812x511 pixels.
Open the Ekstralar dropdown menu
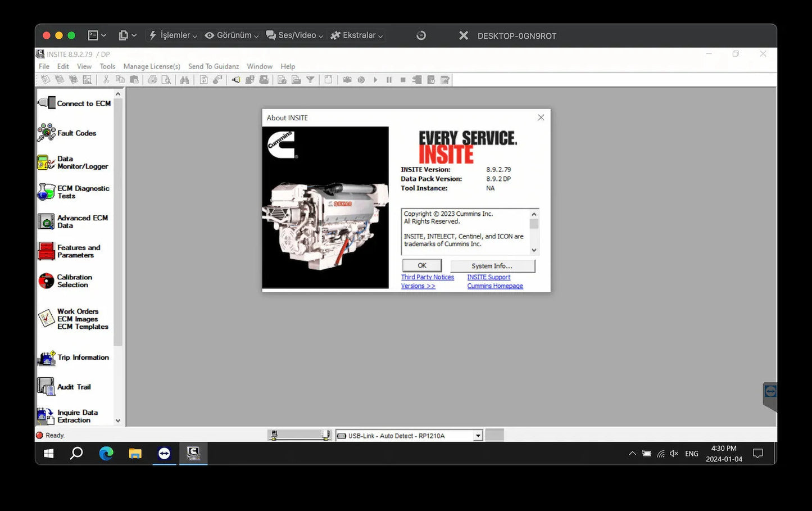357,35
